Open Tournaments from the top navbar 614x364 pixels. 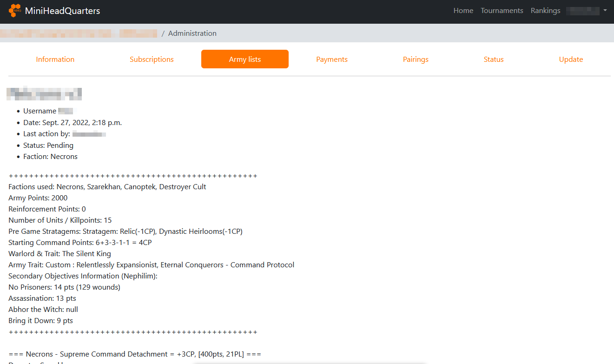coord(502,11)
